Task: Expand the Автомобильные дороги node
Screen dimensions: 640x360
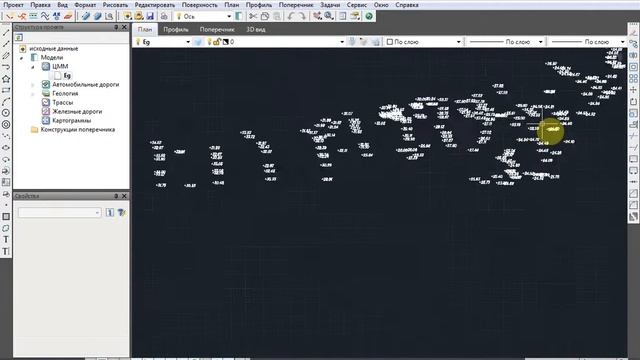Action: point(33,85)
